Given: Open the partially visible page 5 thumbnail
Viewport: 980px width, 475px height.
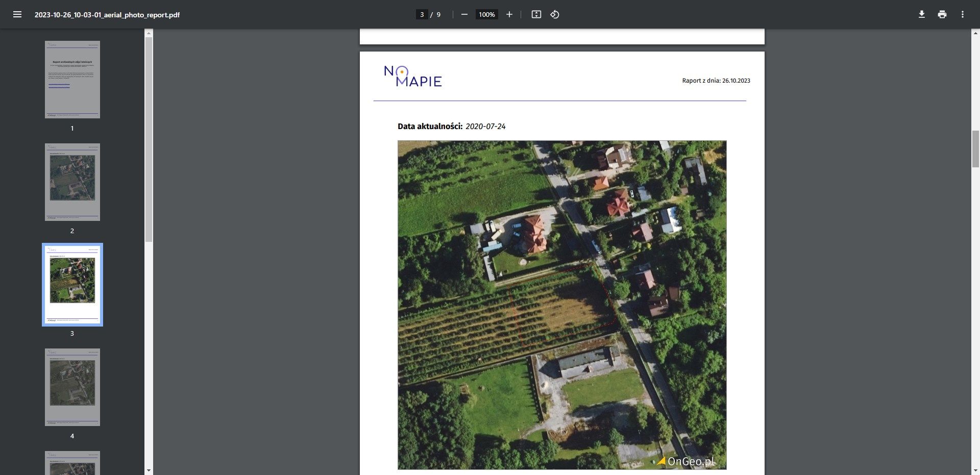Looking at the screenshot, I should [x=72, y=462].
